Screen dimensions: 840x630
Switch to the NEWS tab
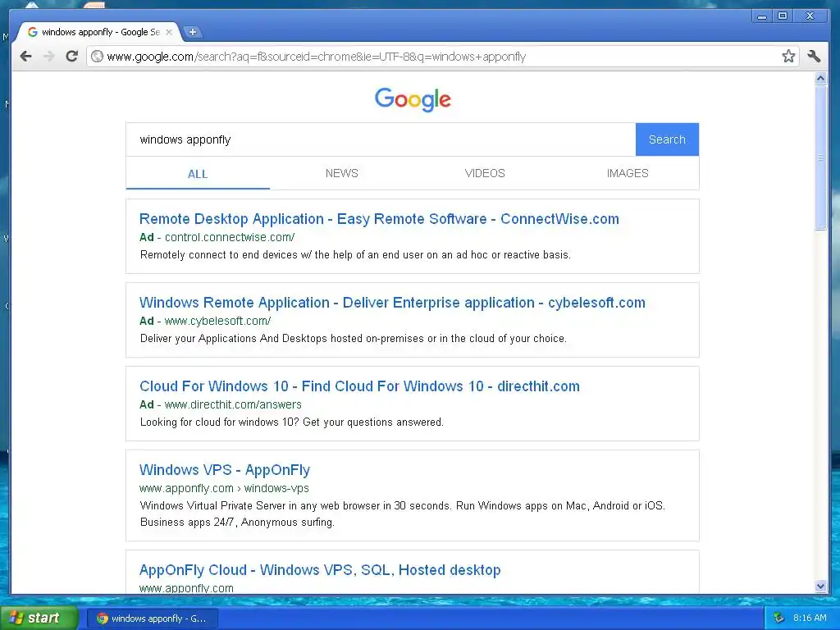(x=342, y=174)
